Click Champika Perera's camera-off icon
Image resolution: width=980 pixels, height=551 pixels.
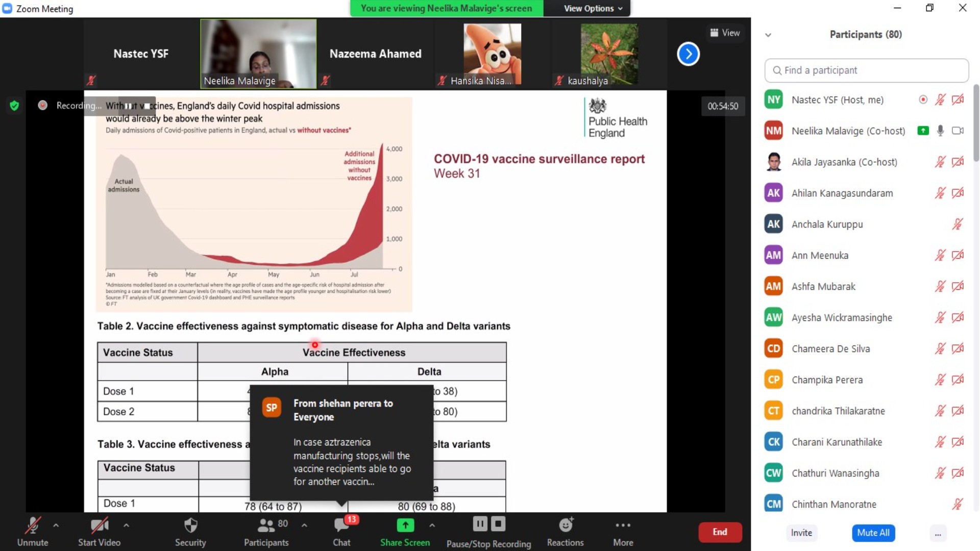pyautogui.click(x=958, y=380)
